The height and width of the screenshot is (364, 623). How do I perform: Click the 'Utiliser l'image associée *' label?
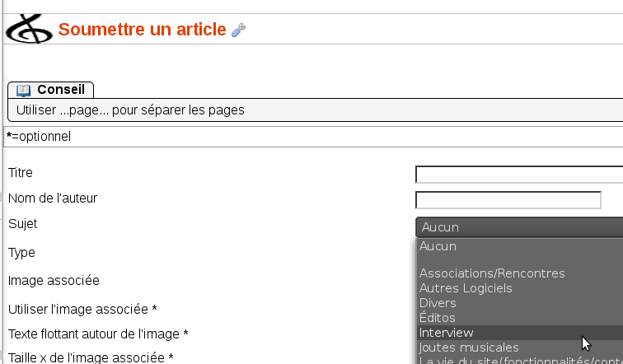tap(82, 309)
